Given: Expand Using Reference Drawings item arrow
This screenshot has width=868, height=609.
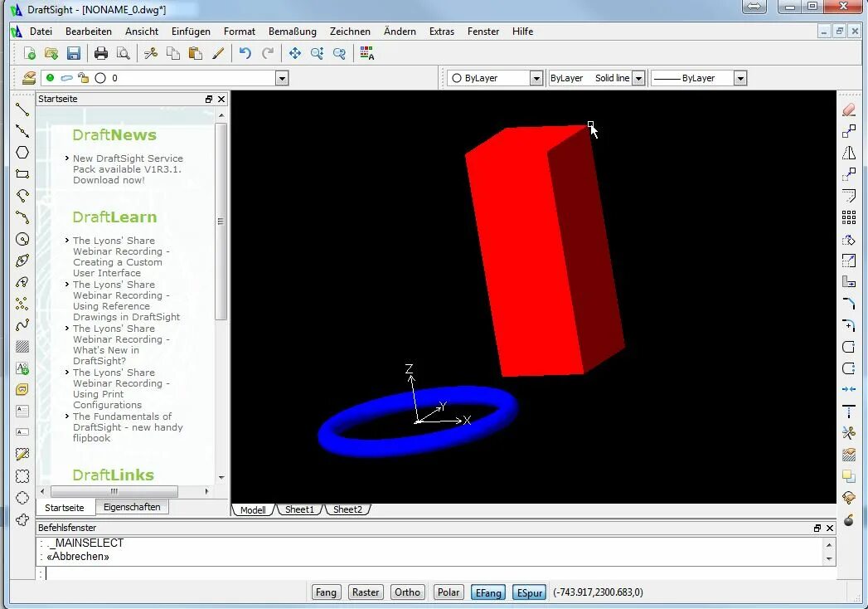Looking at the screenshot, I should (x=66, y=284).
